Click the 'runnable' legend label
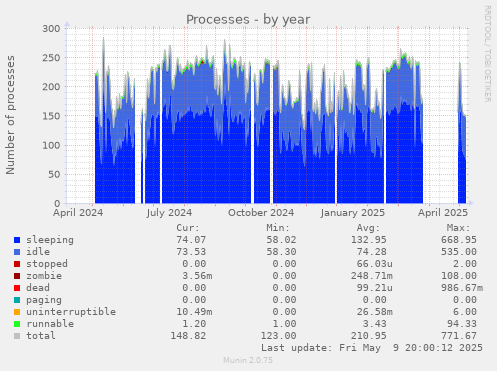This screenshot has width=497, height=371. pos(50,324)
